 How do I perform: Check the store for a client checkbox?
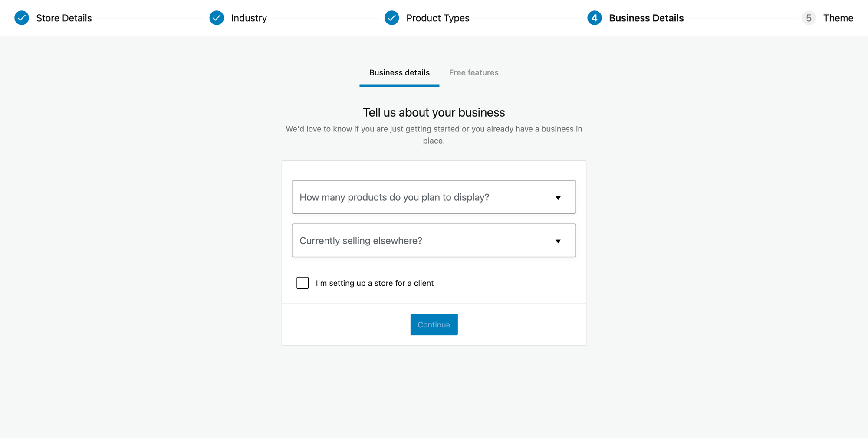click(x=302, y=283)
